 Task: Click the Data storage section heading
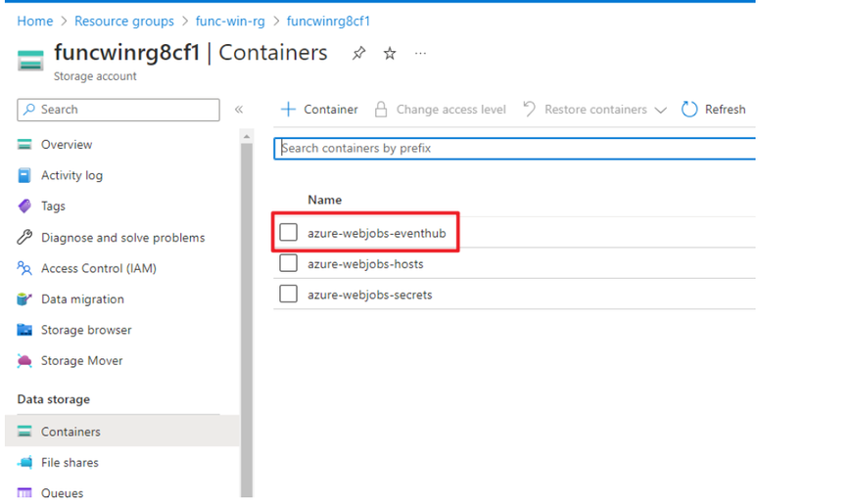pyautogui.click(x=54, y=399)
